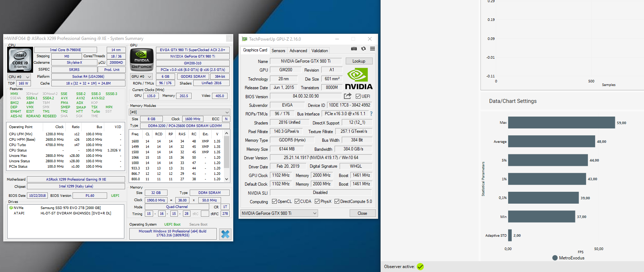This screenshot has height=272, width=644.
Task: Click the Max 59,00 bar in the chart
Action: coord(561,123)
